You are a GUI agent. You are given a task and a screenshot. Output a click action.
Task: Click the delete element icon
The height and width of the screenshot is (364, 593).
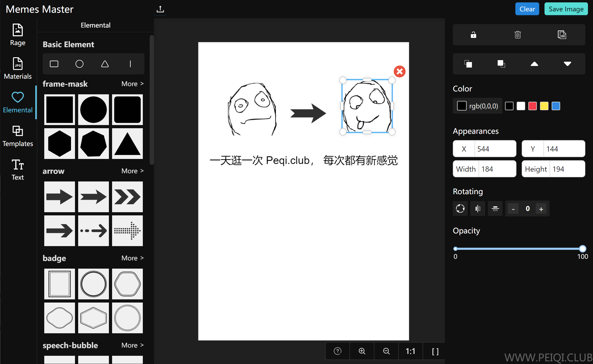pos(517,35)
